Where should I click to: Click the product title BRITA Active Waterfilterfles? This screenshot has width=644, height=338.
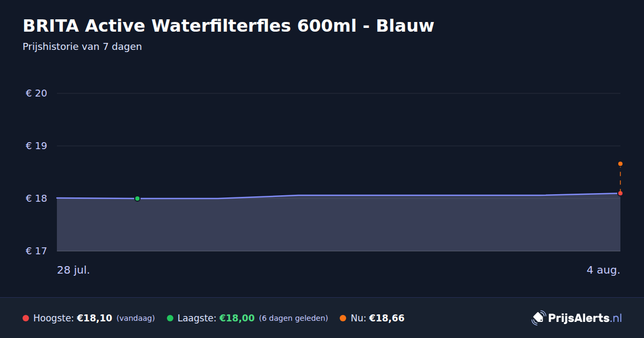(228, 25)
